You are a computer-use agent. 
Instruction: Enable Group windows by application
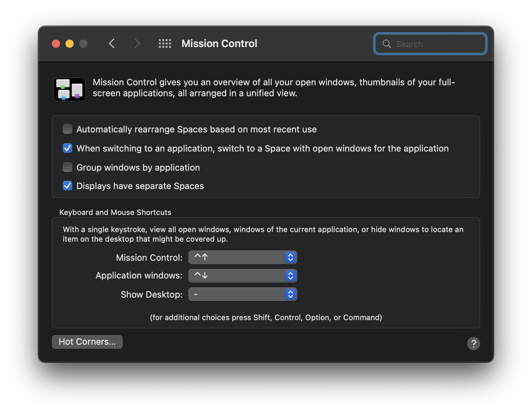68,168
